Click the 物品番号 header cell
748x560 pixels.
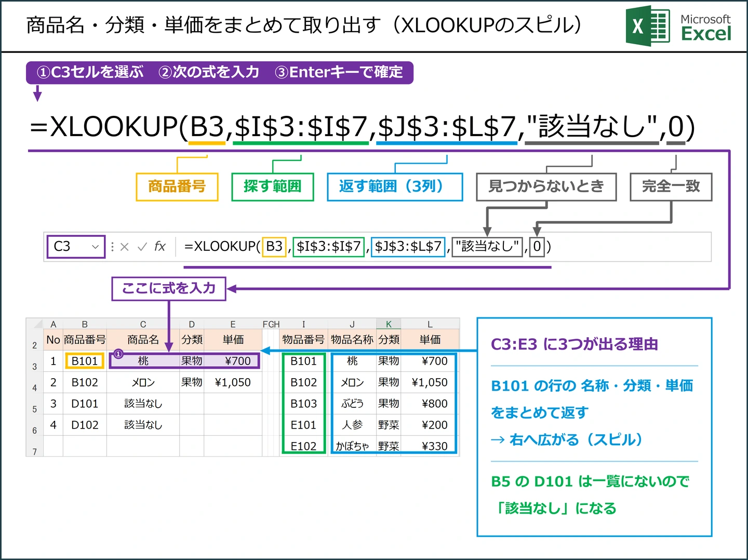303,340
